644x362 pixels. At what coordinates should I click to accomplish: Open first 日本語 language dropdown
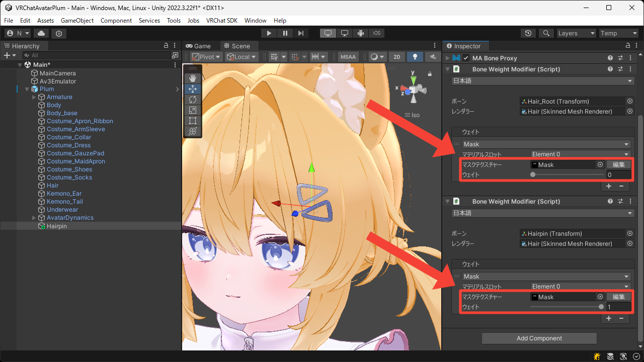[x=543, y=81]
